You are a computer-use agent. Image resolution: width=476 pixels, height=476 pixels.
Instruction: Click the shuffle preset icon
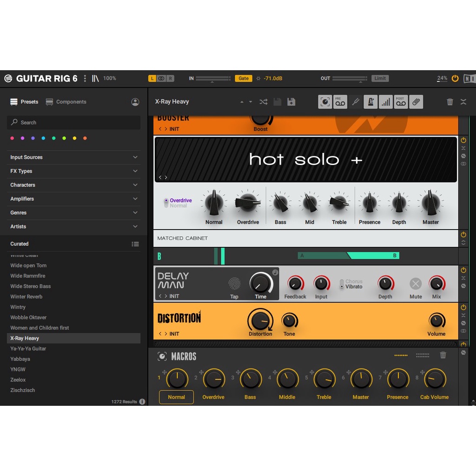263,102
